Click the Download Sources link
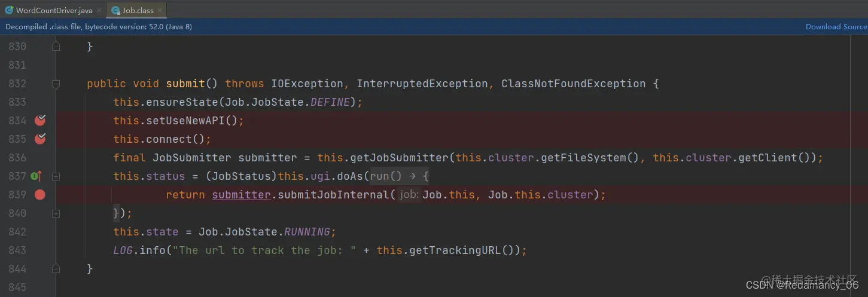The height and width of the screenshot is (297, 868). click(836, 27)
